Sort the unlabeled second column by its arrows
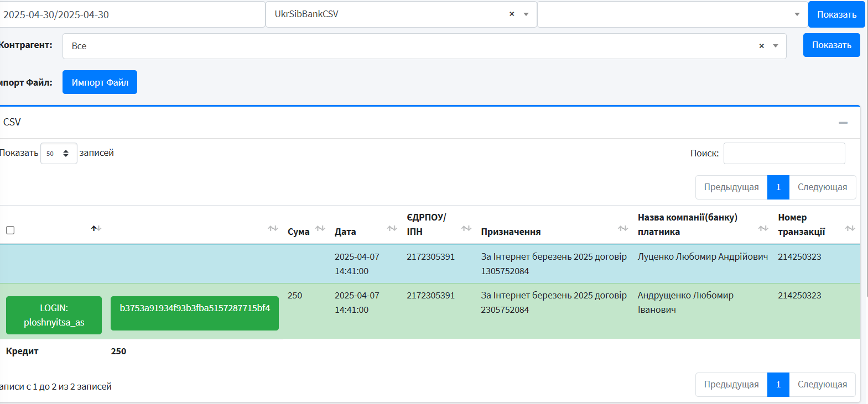The image size is (868, 404). coord(273,228)
